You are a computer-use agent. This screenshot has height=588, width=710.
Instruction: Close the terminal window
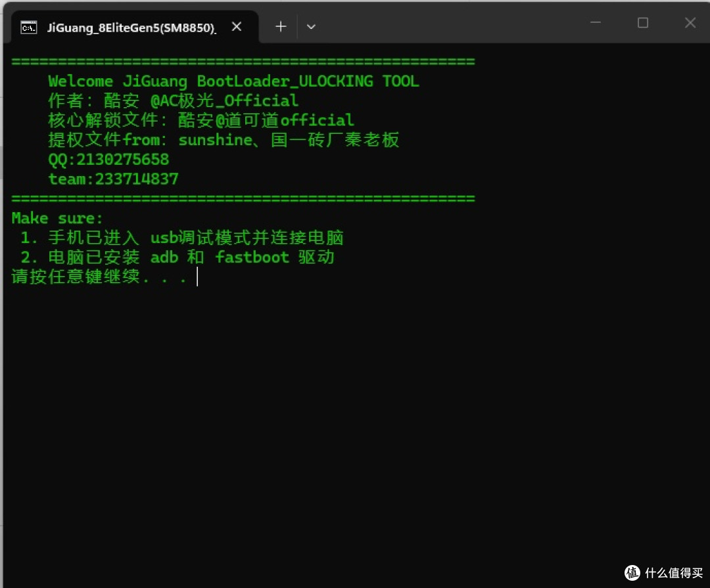point(690,22)
